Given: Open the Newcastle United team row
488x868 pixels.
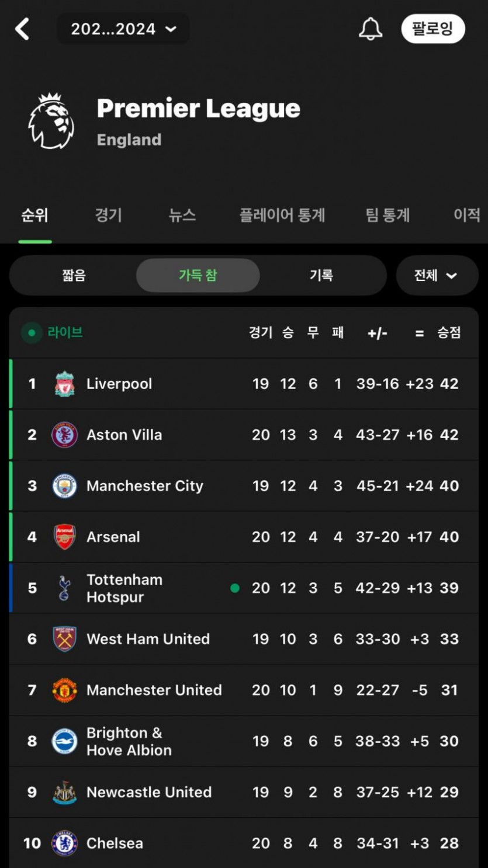Looking at the screenshot, I should pyautogui.click(x=149, y=792).
